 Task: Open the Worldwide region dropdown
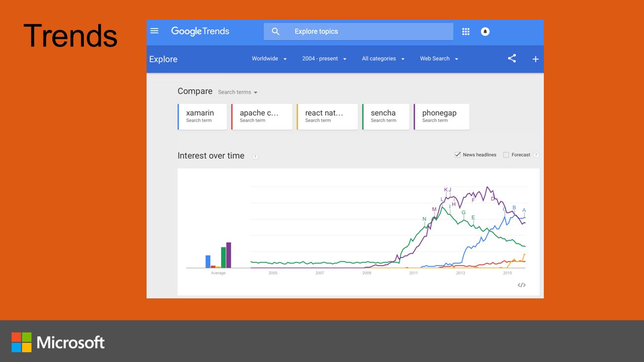pyautogui.click(x=269, y=59)
